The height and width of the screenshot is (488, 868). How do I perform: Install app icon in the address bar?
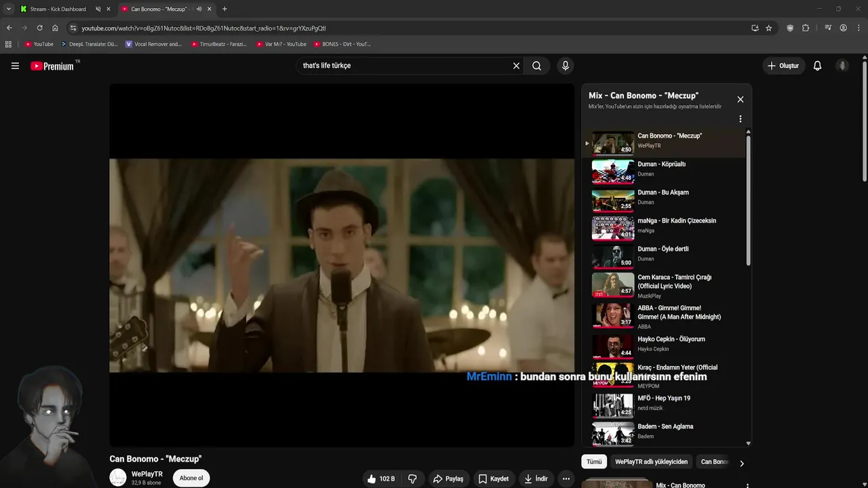click(x=755, y=28)
